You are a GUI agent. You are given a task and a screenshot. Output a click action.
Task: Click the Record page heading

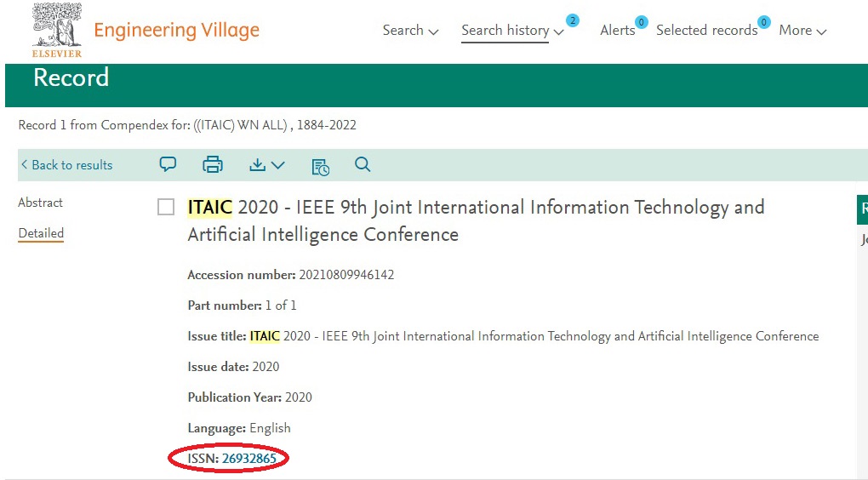[x=71, y=77]
